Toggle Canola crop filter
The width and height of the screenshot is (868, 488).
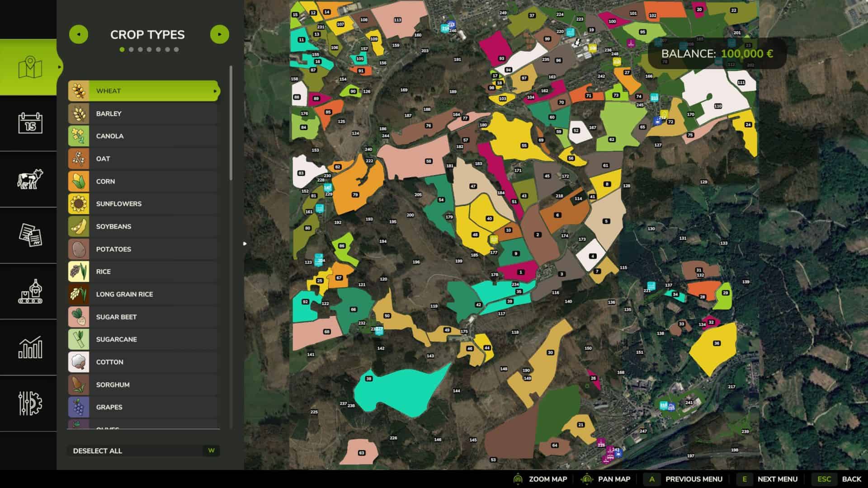[144, 136]
